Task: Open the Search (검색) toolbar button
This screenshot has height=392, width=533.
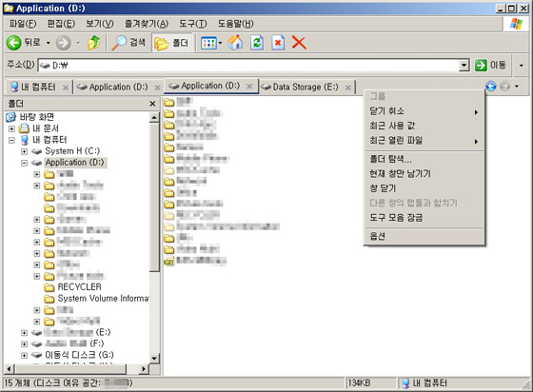Action: [128, 43]
